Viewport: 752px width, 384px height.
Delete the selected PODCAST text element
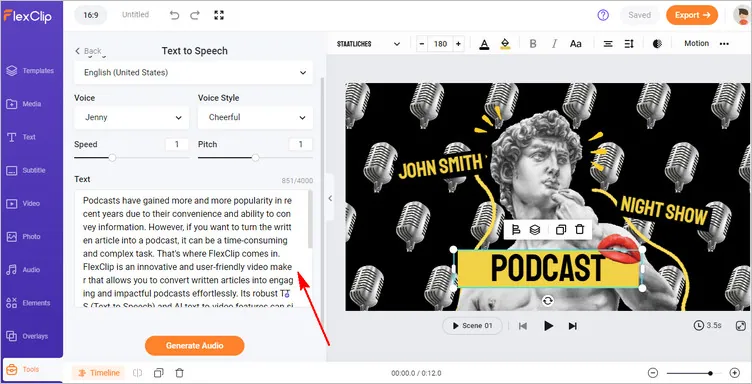pyautogui.click(x=580, y=230)
